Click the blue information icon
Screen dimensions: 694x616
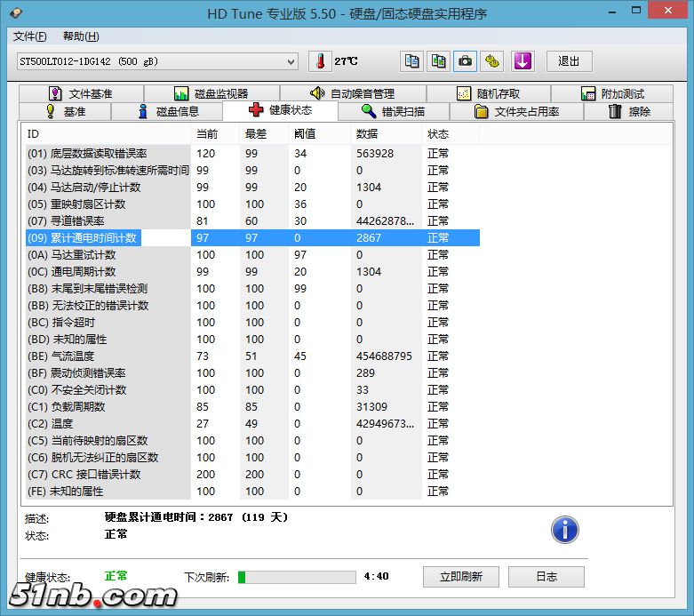(x=565, y=530)
